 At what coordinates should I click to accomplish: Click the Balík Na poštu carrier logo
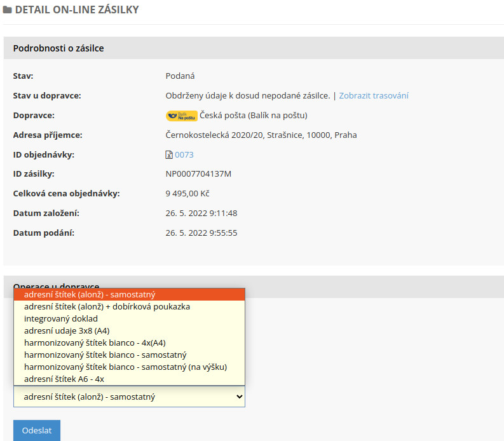pos(182,116)
